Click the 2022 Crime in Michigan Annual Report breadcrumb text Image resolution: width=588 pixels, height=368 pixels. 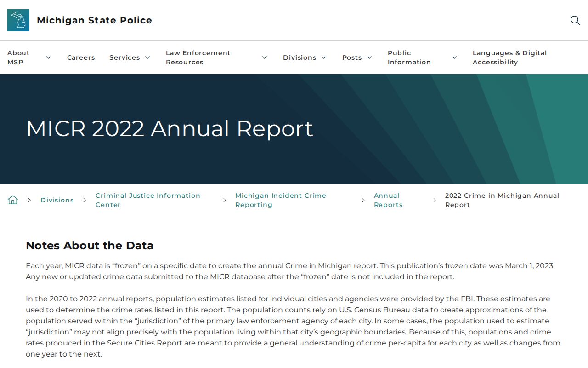point(502,200)
